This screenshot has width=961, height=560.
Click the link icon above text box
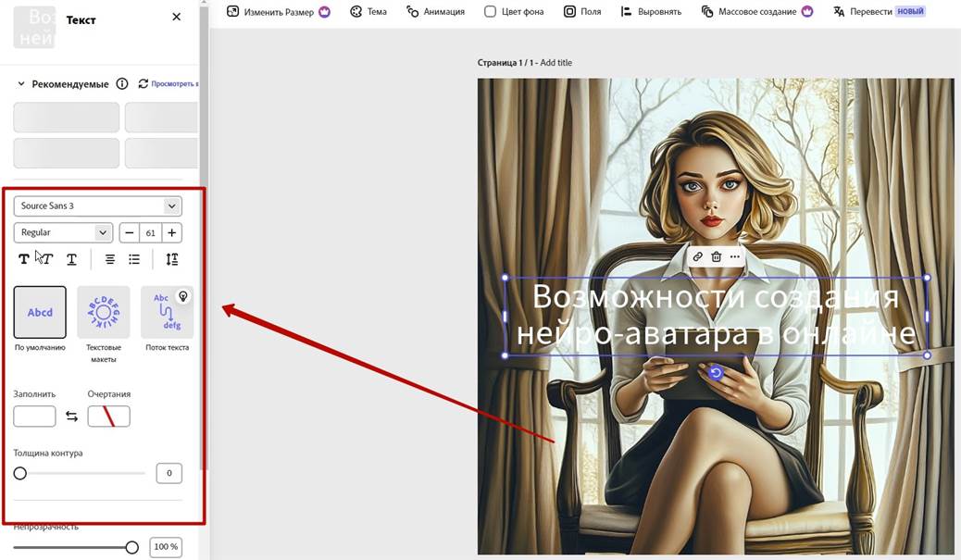click(x=698, y=256)
